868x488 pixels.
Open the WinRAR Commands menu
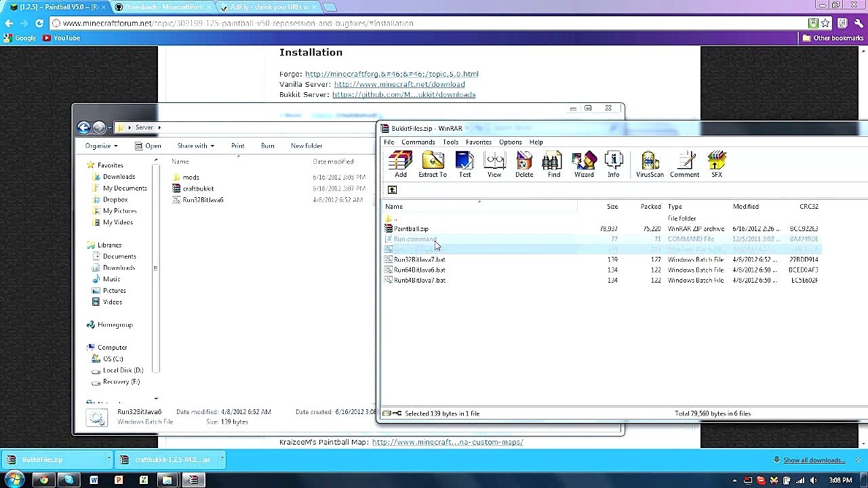(x=418, y=142)
